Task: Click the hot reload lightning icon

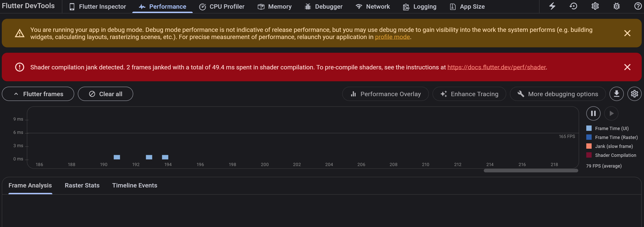Action: click(x=552, y=6)
